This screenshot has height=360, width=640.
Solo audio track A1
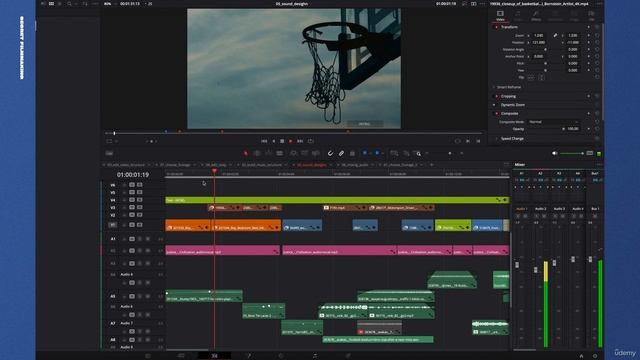140,239
